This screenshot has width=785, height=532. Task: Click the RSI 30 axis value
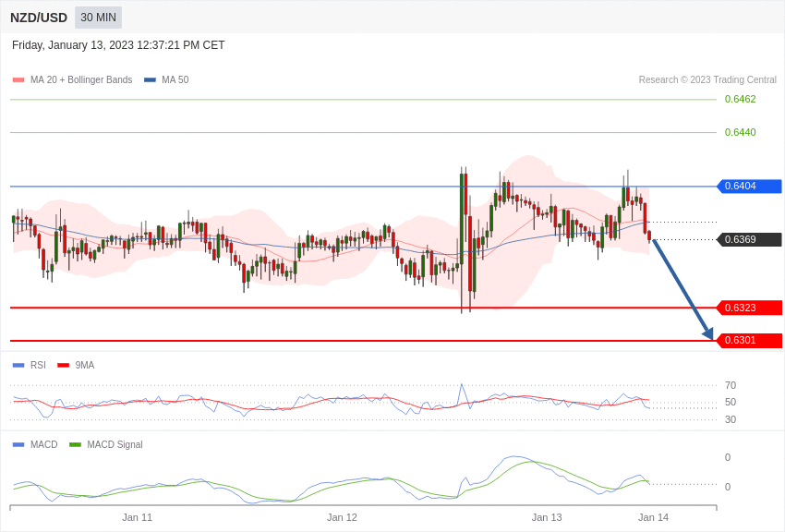tap(731, 419)
